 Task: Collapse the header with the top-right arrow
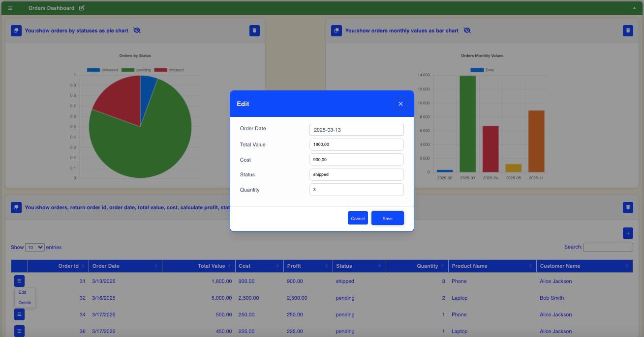[x=634, y=8]
